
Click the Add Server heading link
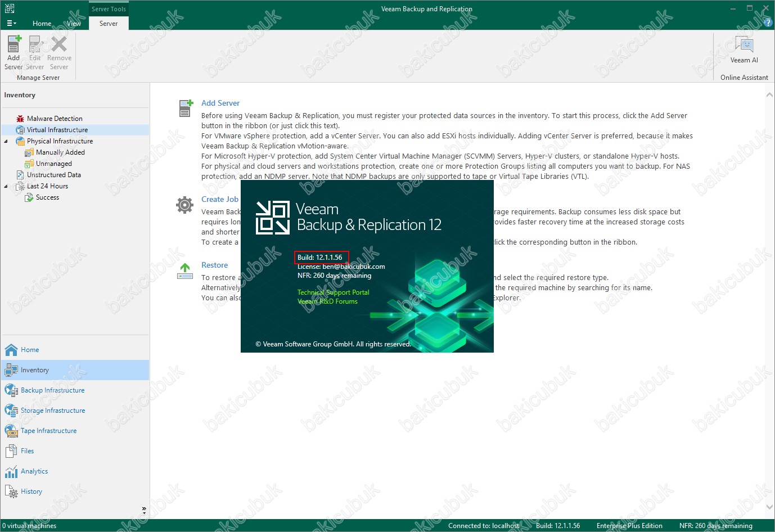click(x=220, y=103)
